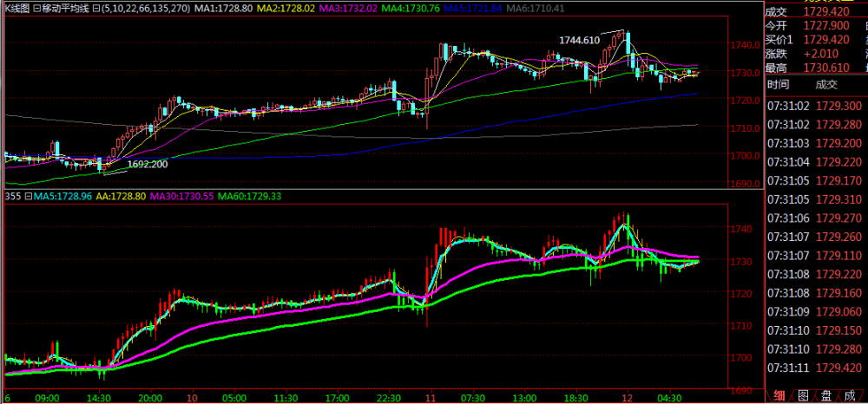This screenshot has width=868, height=404.
Task: Collapse the box before MA5:1728.96
Action: pyautogui.click(x=29, y=196)
